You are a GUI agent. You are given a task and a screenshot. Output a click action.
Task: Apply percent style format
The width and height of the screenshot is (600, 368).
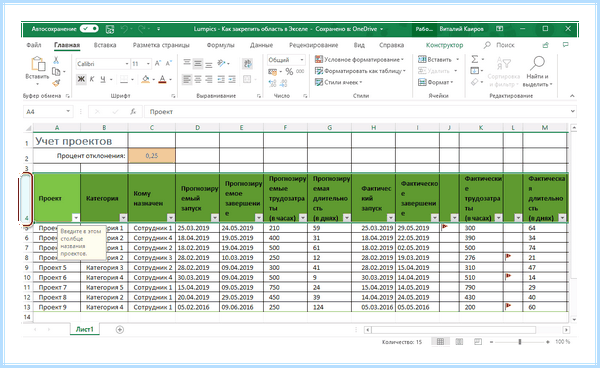[x=289, y=72]
